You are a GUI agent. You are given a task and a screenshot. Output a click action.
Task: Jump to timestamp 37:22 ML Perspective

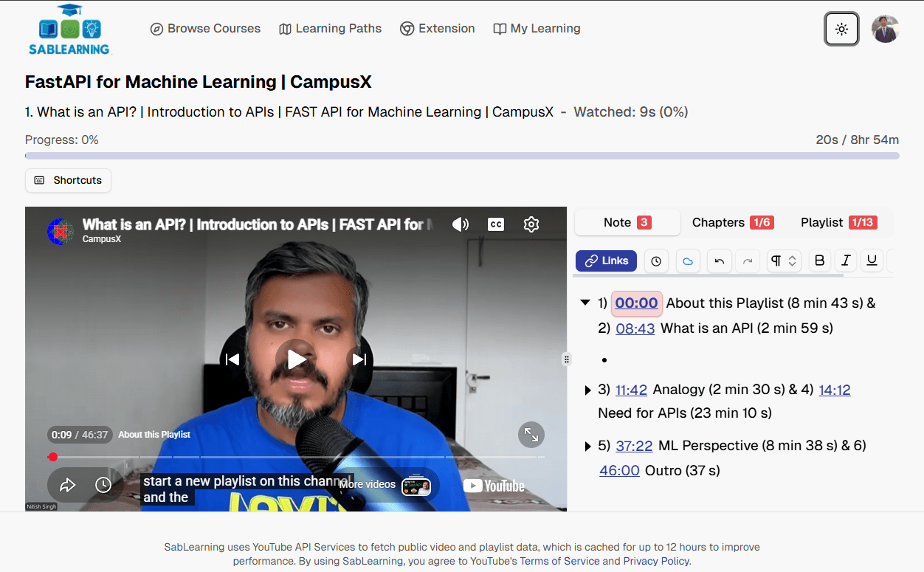tap(634, 446)
